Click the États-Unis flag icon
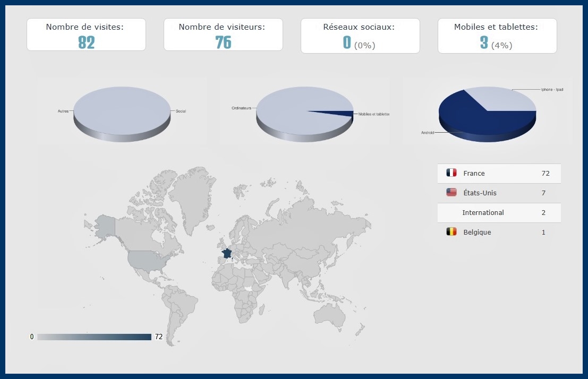The width and height of the screenshot is (588, 379). pyautogui.click(x=451, y=192)
